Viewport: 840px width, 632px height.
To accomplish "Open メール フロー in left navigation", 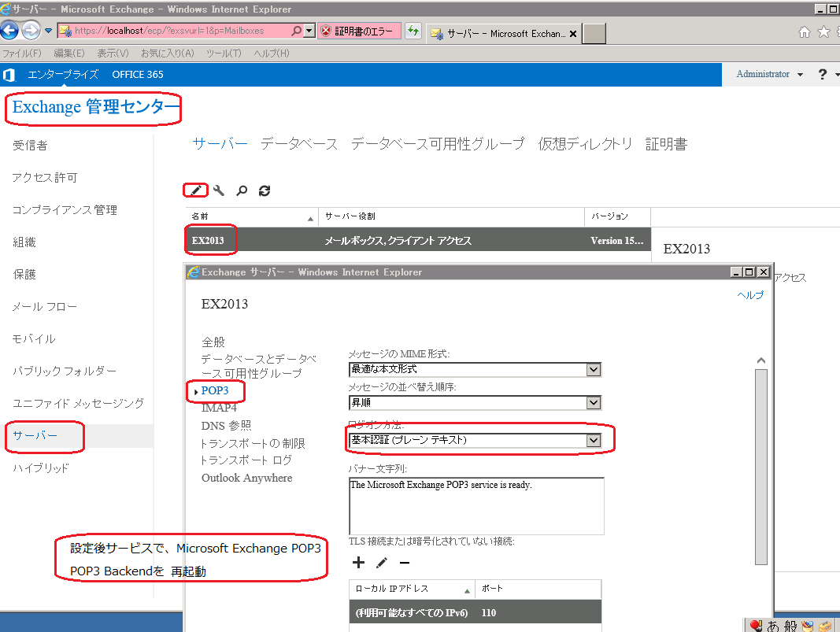I will pos(45,307).
